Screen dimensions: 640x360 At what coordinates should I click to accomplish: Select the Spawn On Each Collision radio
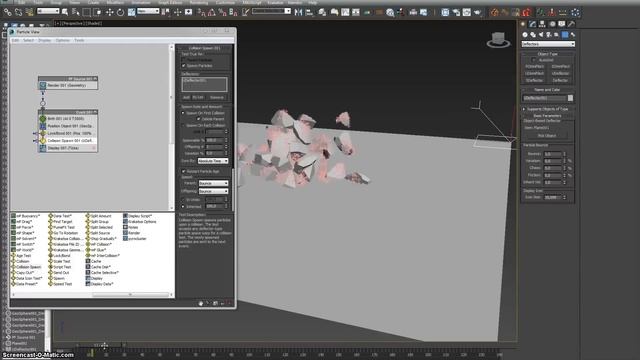click(x=183, y=125)
